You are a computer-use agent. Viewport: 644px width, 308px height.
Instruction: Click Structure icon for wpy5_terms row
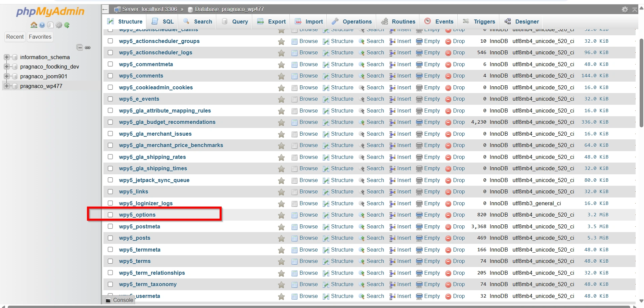(x=326, y=262)
